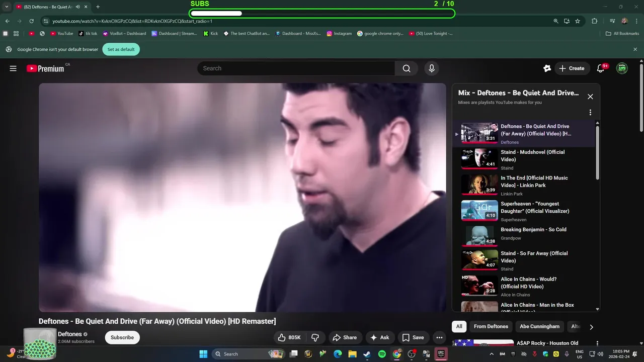Image resolution: width=644 pixels, height=362 pixels.
Task: Show more filter chips with right arrow
Action: (x=591, y=327)
